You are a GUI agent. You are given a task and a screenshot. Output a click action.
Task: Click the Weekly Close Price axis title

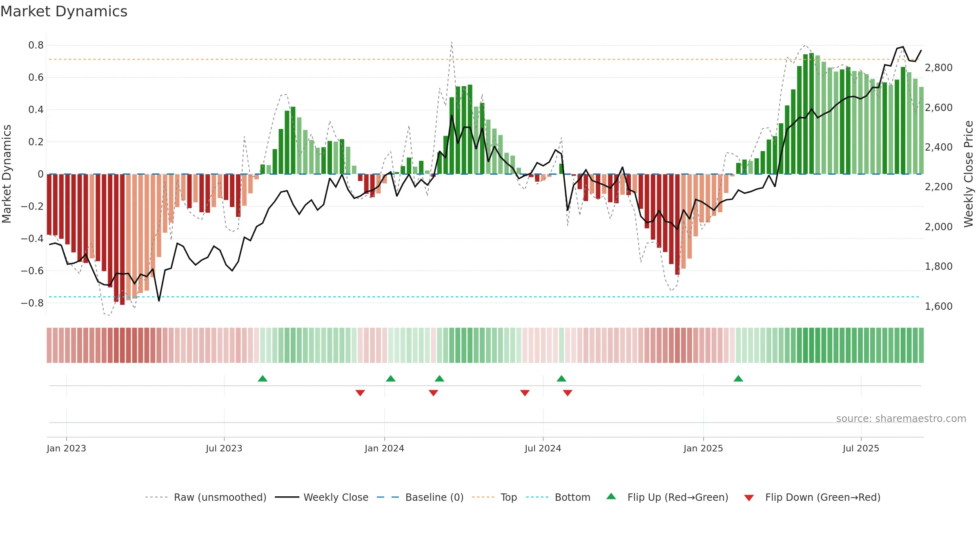pos(969,174)
